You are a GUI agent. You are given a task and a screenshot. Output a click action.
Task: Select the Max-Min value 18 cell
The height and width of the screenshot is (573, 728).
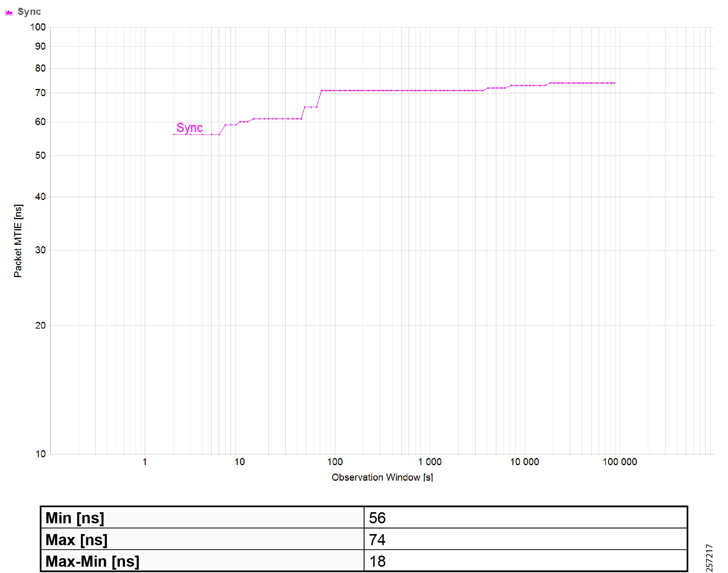coord(525,560)
